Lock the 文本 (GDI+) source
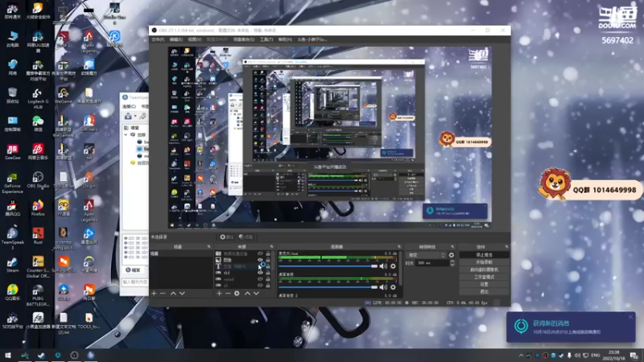This screenshot has height=362, width=644. click(x=268, y=266)
